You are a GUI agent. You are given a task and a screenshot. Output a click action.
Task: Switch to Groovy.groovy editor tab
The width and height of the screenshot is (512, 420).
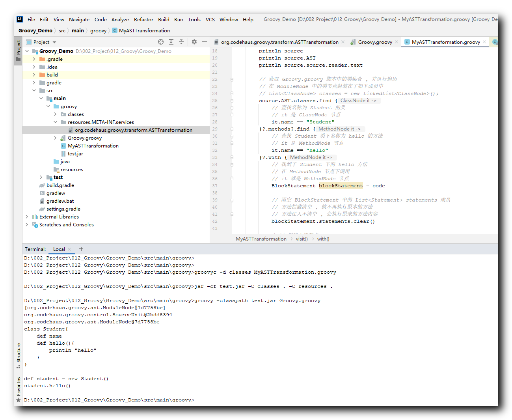coord(375,42)
